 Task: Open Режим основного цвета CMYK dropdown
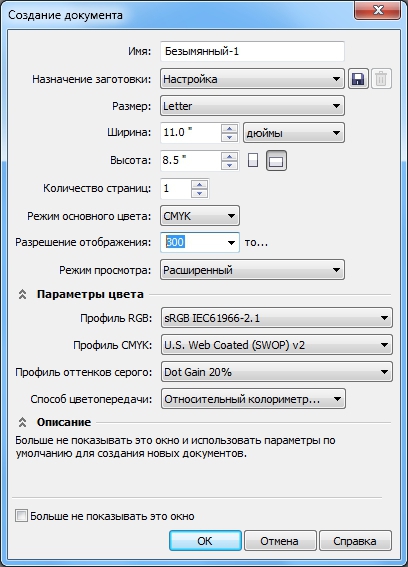pos(200,216)
